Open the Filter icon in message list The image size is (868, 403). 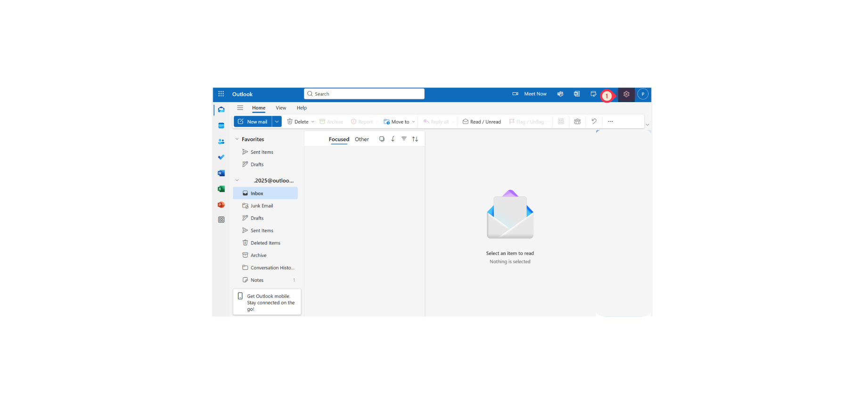[x=404, y=139]
